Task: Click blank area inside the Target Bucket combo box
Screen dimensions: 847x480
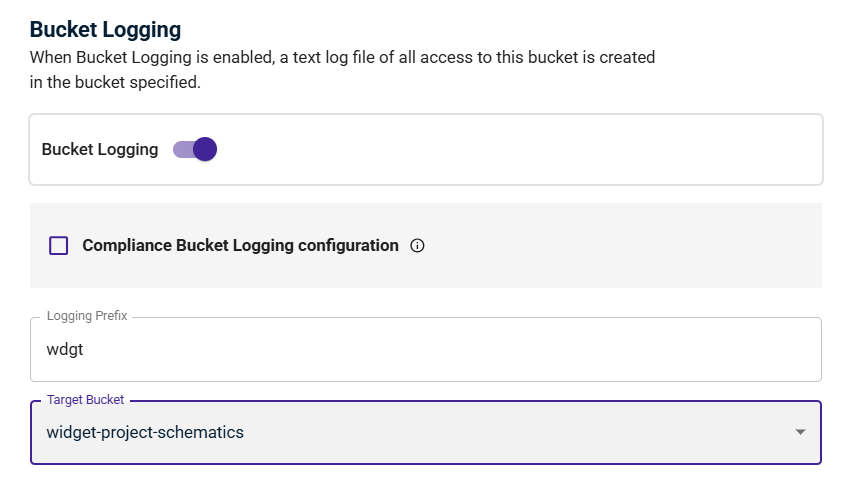Action: coord(513,432)
